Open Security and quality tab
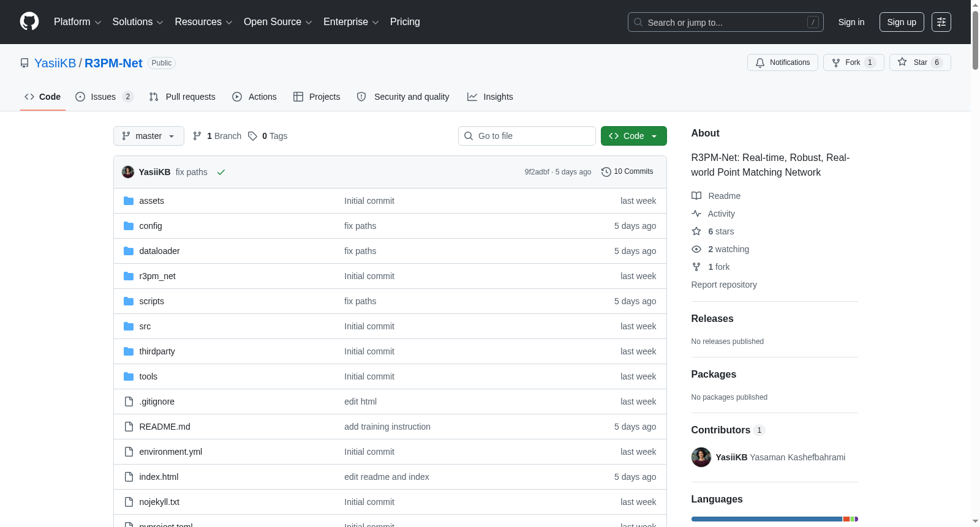This screenshot has height=527, width=980. pyautogui.click(x=403, y=97)
